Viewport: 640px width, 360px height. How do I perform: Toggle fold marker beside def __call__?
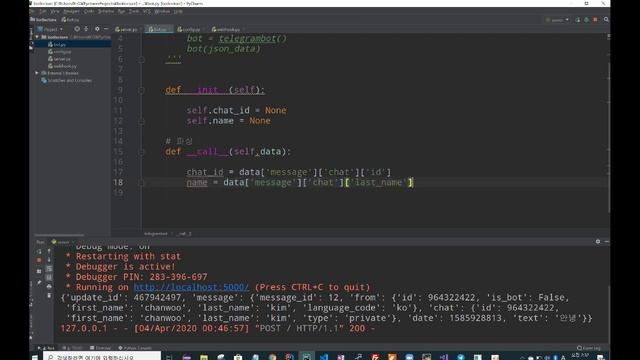pos(141,152)
